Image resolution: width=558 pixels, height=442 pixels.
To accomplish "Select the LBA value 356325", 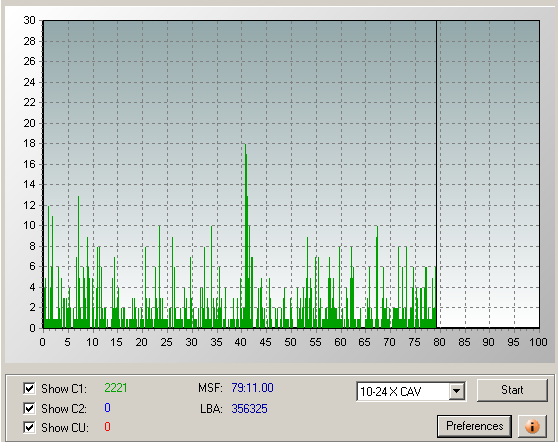I will pyautogui.click(x=249, y=409).
